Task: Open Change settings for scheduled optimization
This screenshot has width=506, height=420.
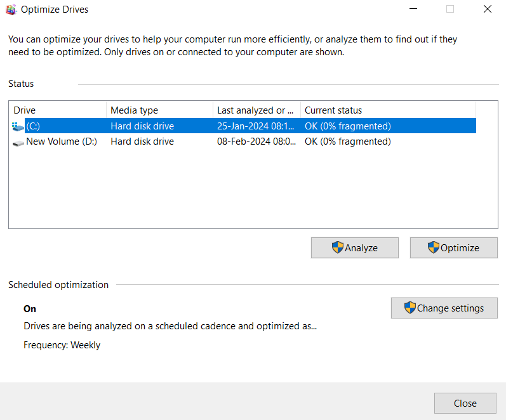Action: (x=444, y=308)
